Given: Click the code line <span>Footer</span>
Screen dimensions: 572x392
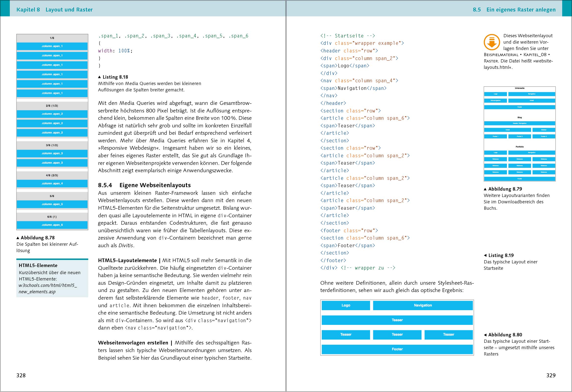Looking at the screenshot, I should (x=348, y=245).
